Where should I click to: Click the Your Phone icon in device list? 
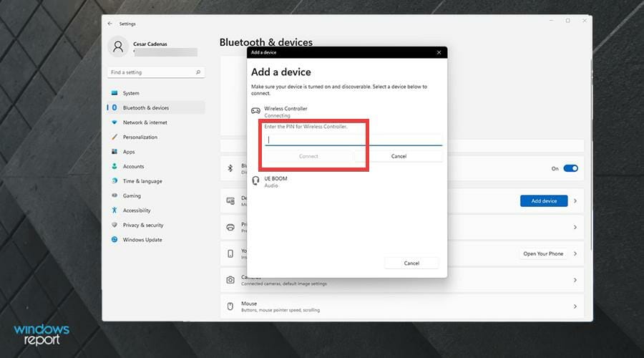pos(230,253)
